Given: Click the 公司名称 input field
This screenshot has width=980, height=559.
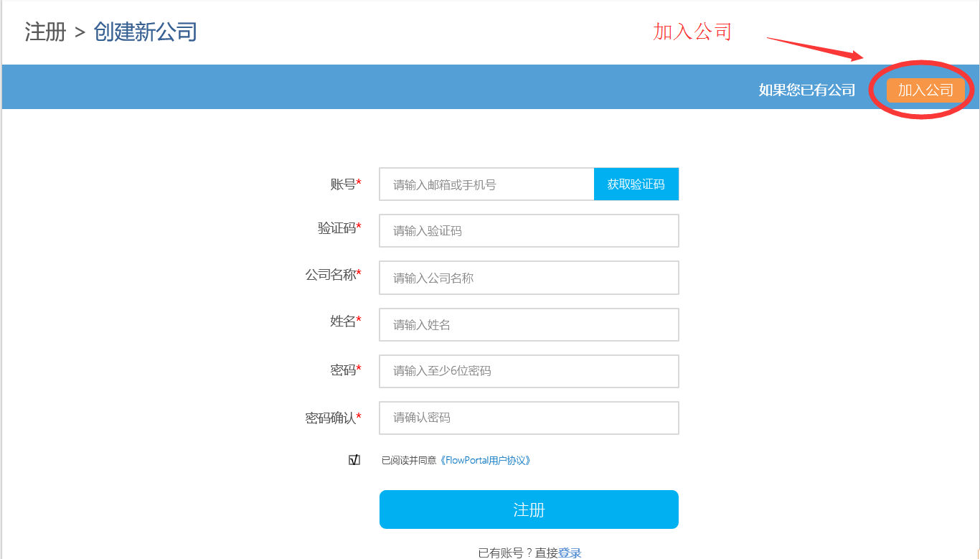Looking at the screenshot, I should click(529, 278).
